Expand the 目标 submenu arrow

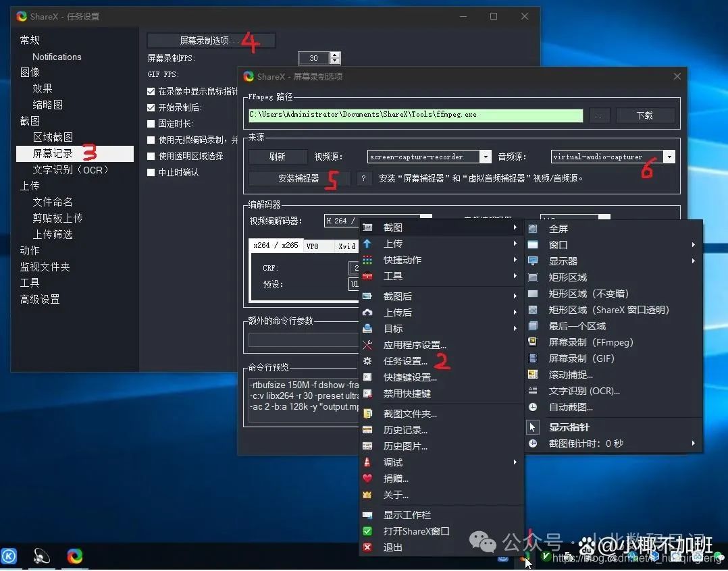[x=515, y=329]
